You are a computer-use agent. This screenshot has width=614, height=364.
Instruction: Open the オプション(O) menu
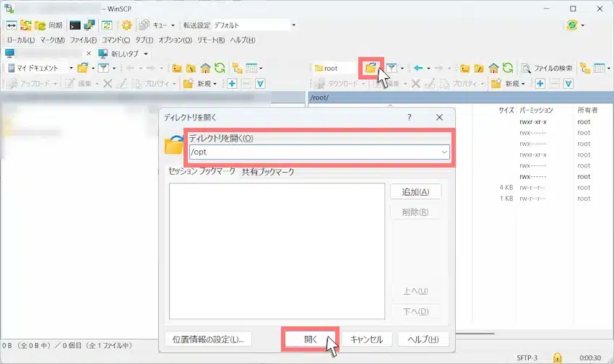coord(175,40)
